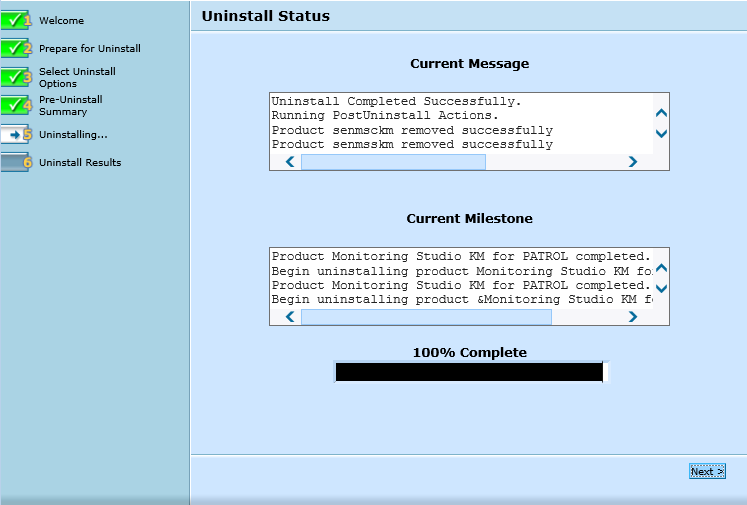
Task: Click the first line in the Current Milestone box
Action: pyautogui.click(x=461, y=256)
